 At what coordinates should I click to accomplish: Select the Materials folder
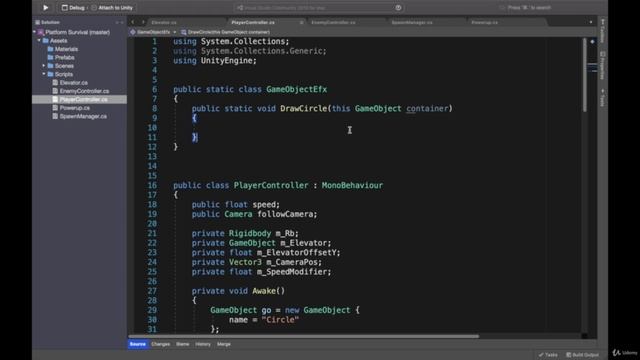click(x=66, y=49)
